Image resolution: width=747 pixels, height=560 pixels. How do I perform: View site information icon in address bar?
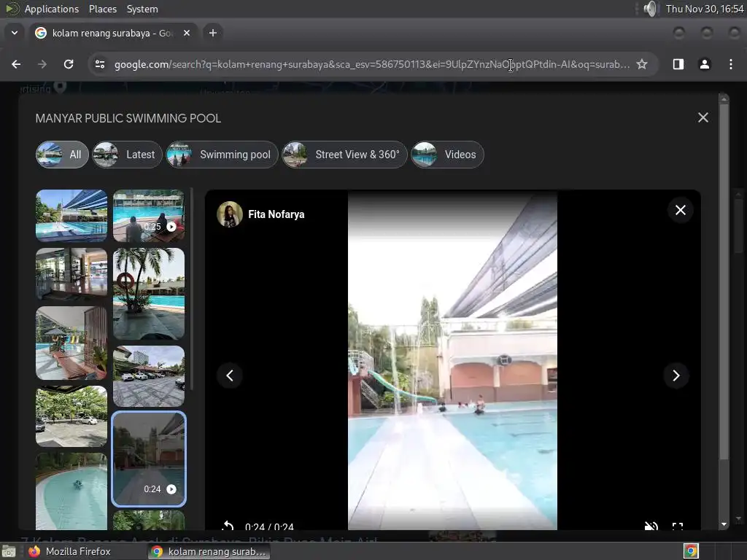tap(99, 64)
